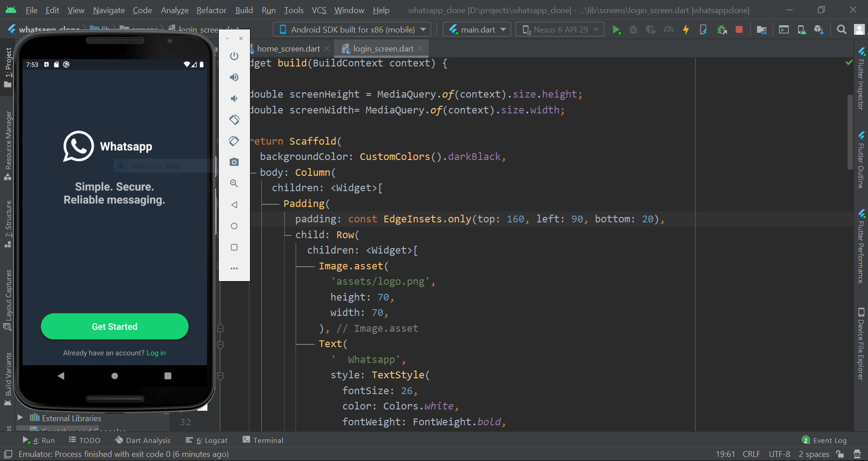The width and height of the screenshot is (868, 461).
Task: Tap Get Started in the emulator
Action: (x=114, y=326)
